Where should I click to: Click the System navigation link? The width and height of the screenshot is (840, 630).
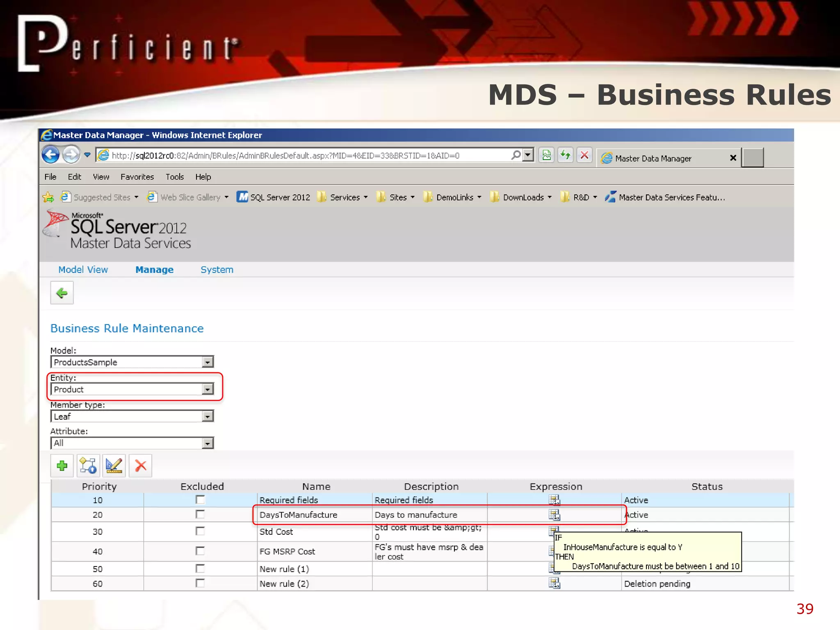coord(217,269)
